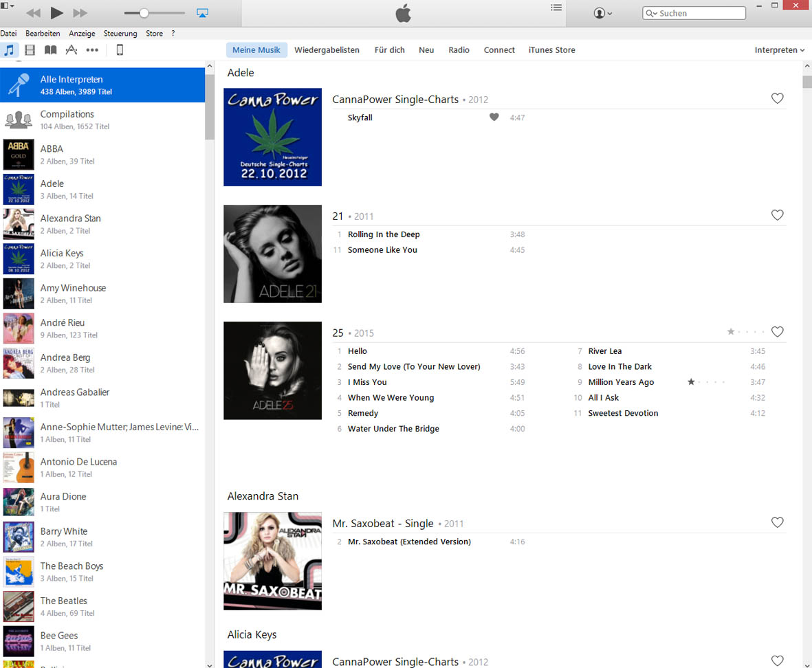
Task: Open the Steuerung menu
Action: pos(120,33)
